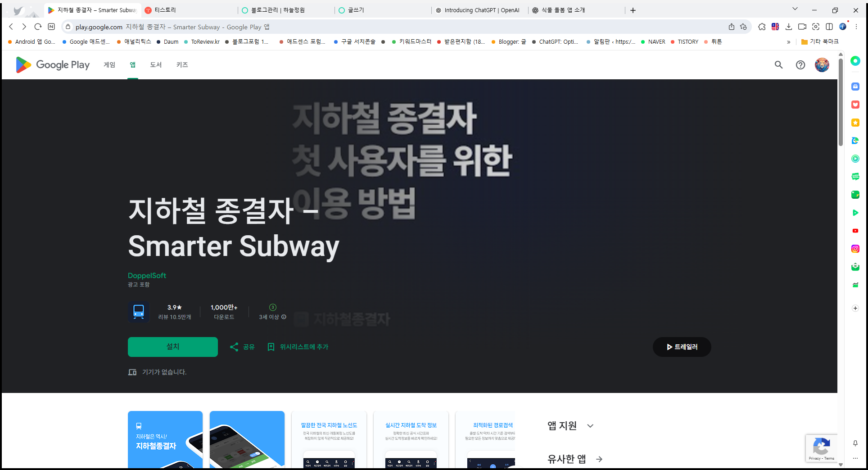Click the share page icon in address bar

coord(732,27)
